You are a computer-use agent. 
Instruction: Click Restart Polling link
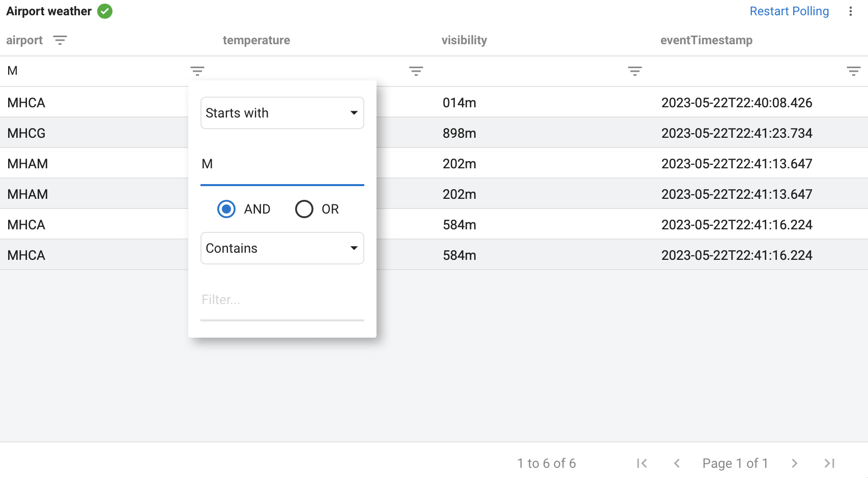[789, 11]
